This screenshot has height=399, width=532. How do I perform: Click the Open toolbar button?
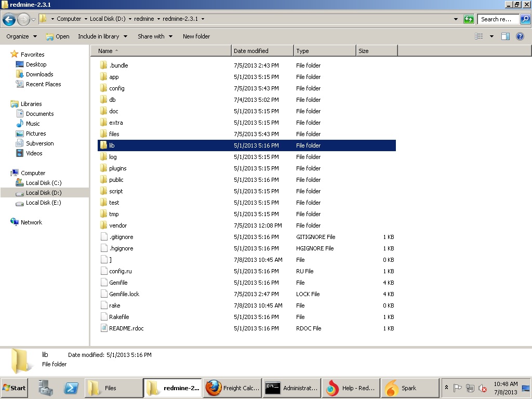click(58, 36)
